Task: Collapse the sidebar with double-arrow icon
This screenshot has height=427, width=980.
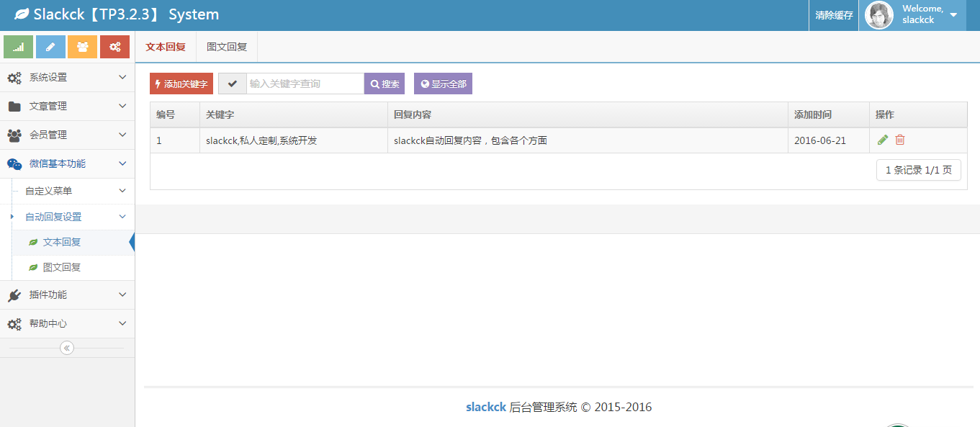Action: 67,348
